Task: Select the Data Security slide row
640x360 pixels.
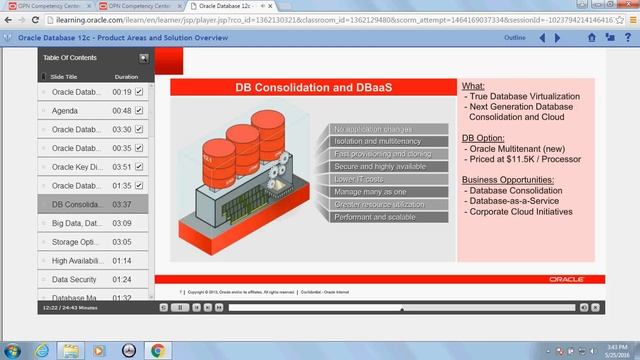Action: tap(93, 279)
